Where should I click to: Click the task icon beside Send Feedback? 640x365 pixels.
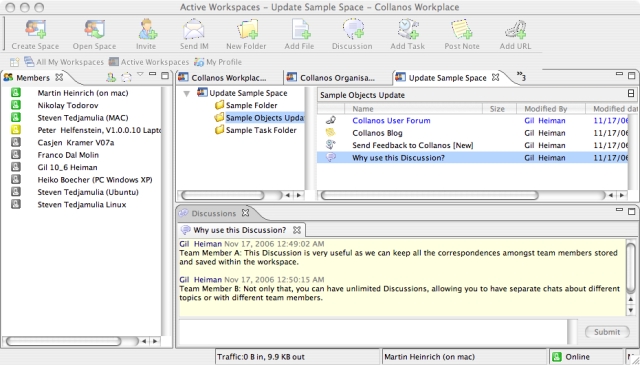pos(331,145)
